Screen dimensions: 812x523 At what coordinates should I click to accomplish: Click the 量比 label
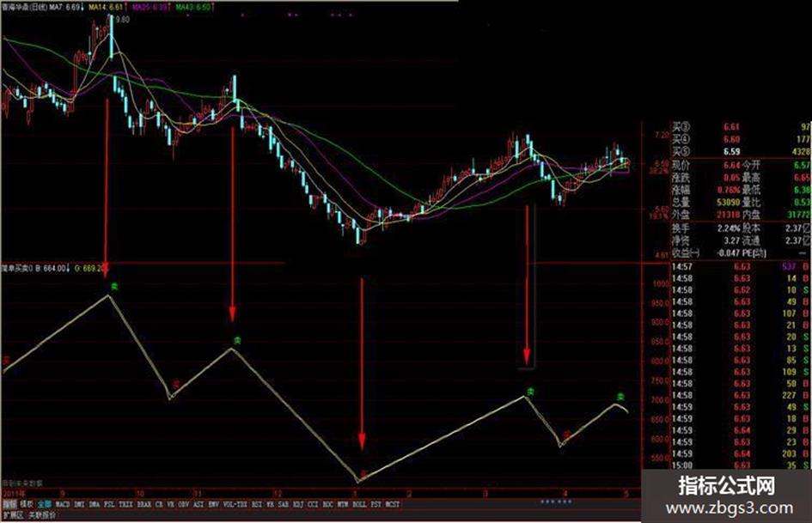tap(752, 202)
